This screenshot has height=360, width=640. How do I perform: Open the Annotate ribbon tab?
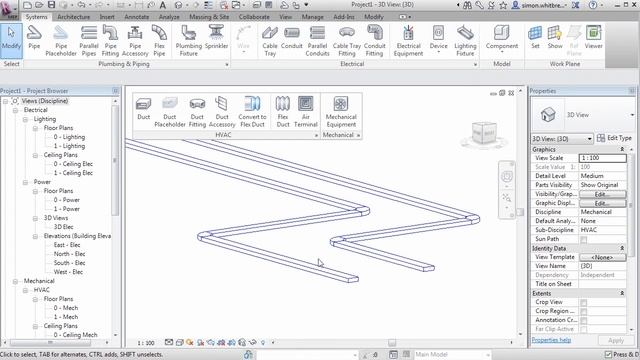[137, 17]
